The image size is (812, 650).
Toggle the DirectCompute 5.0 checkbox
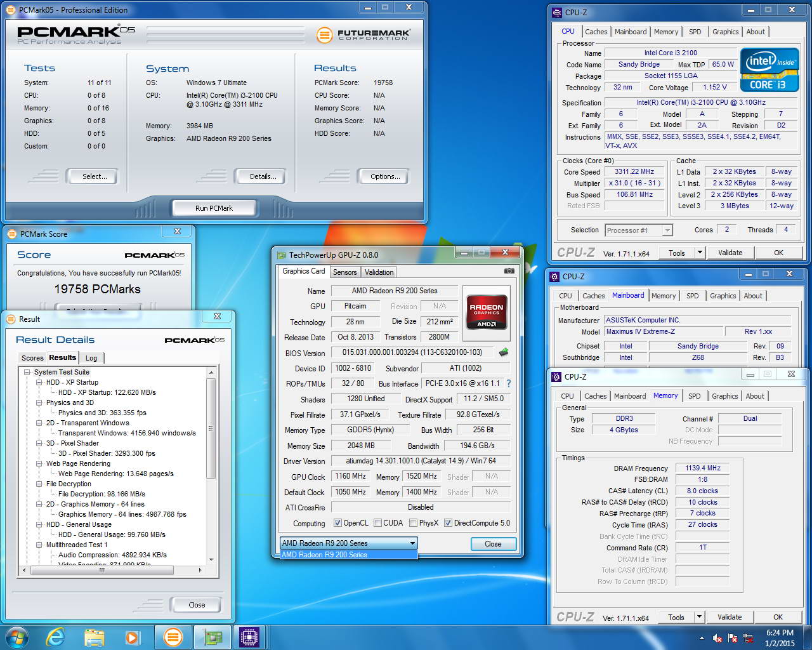click(449, 523)
